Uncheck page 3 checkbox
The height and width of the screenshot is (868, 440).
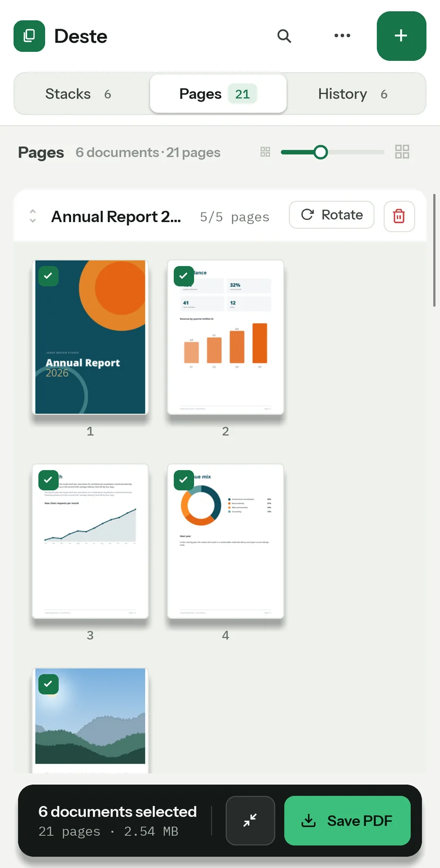click(49, 480)
